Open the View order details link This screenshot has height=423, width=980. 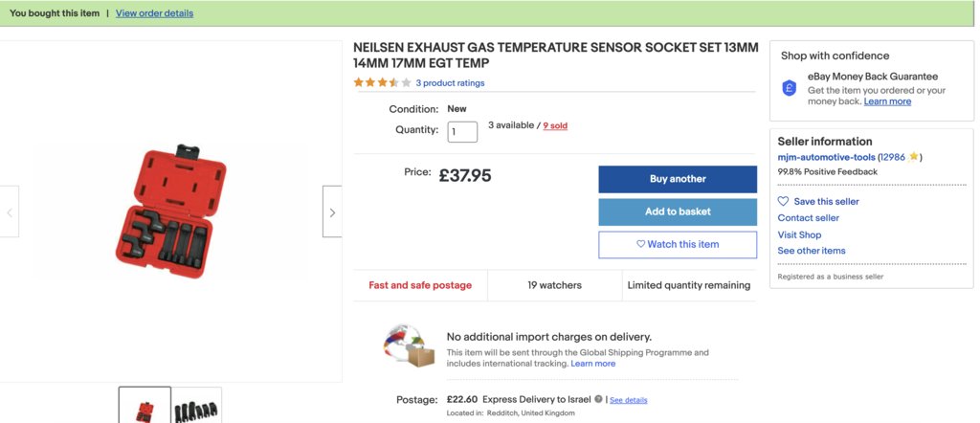pyautogui.click(x=154, y=13)
